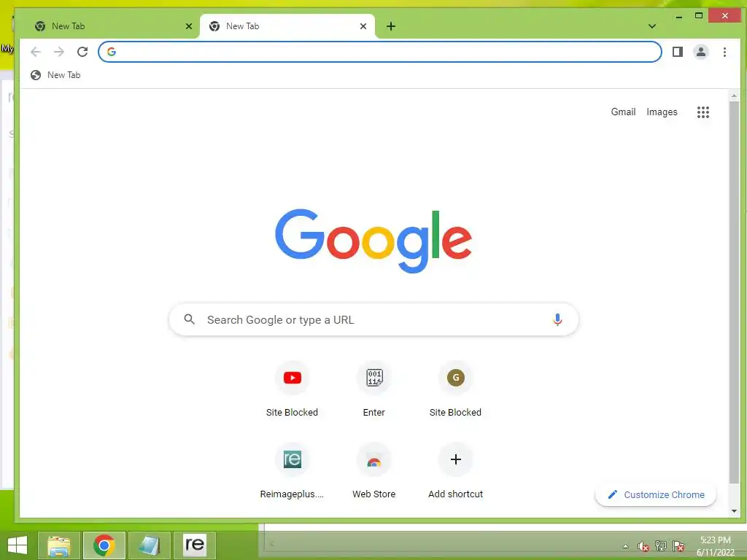Screen dimensions: 747x560
Task: Select the second New Tab
Action: tap(287, 26)
